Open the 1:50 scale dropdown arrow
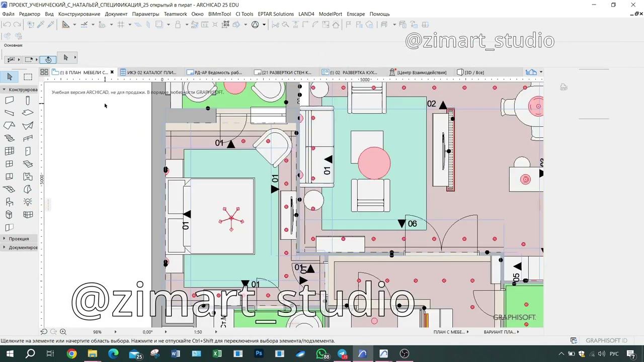 coord(216,332)
